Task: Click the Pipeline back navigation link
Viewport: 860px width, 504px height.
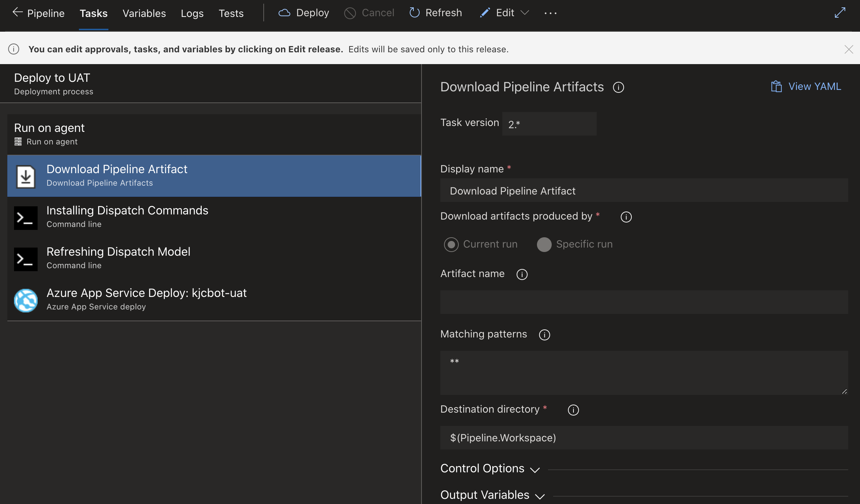Action: (x=38, y=13)
